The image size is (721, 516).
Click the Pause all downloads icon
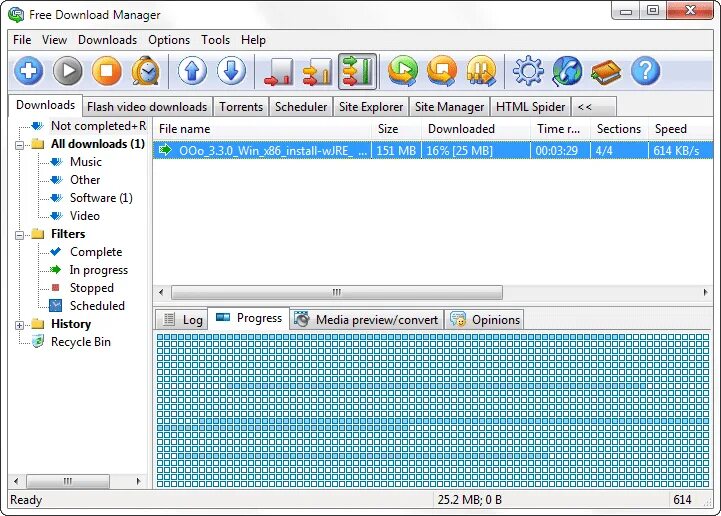click(481, 71)
